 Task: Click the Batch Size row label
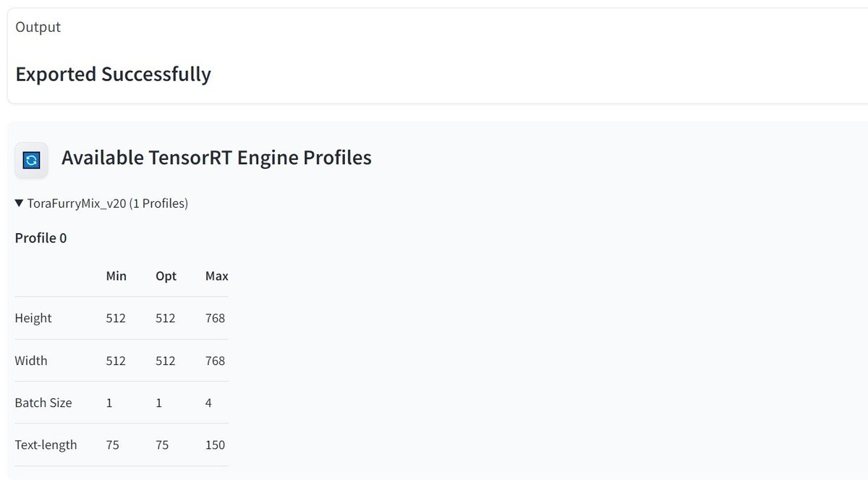click(x=43, y=403)
